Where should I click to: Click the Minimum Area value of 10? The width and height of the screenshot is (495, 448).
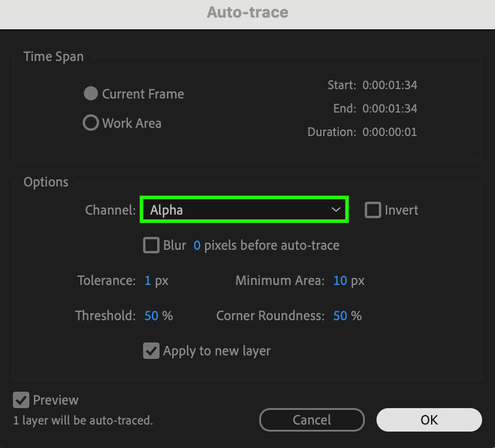340,281
